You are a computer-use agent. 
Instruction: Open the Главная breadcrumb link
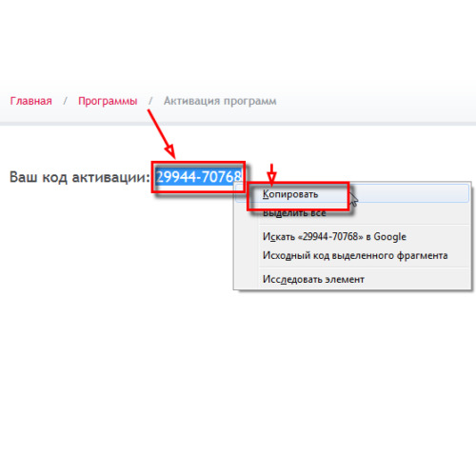pyautogui.click(x=30, y=101)
